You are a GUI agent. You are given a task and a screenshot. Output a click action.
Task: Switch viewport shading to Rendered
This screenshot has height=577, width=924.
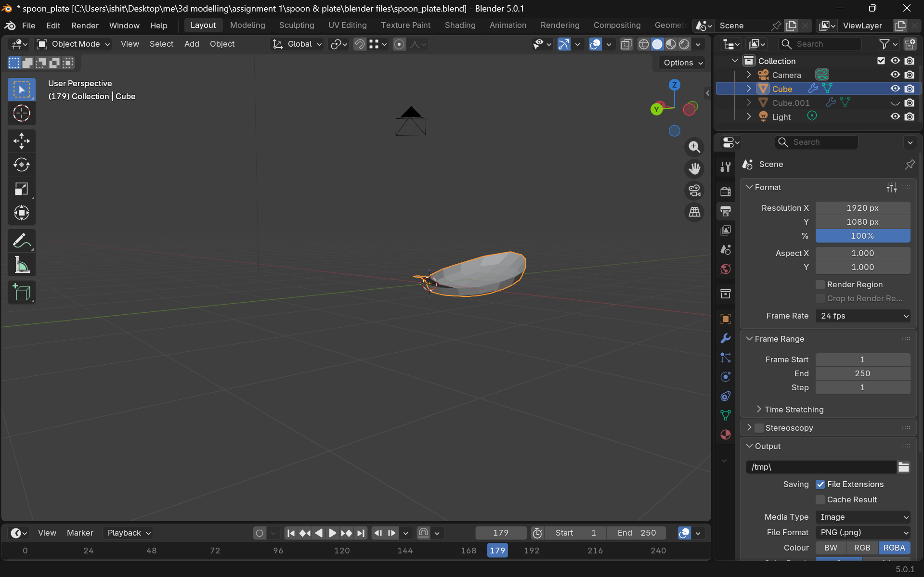pos(684,44)
